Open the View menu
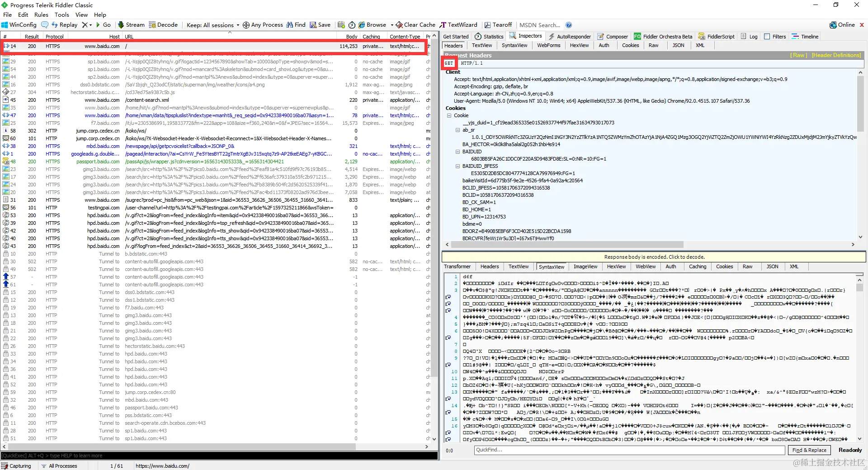The height and width of the screenshot is (470, 868). point(81,14)
